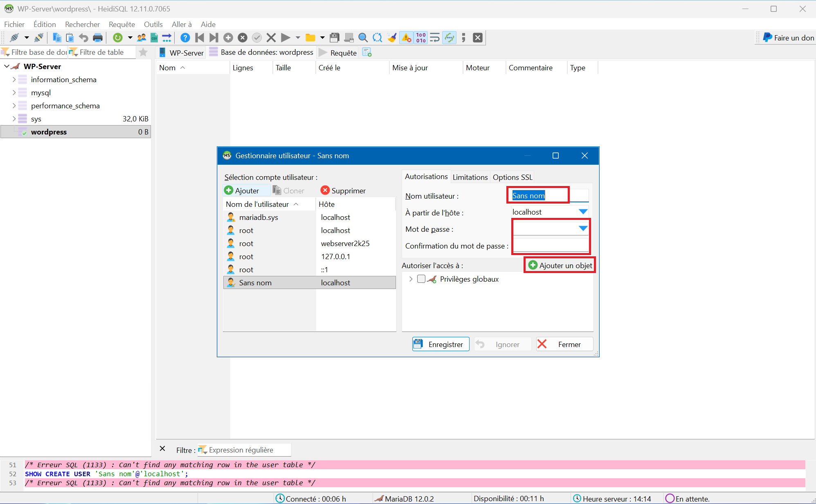Click the star favorites icon
The image size is (816, 504).
[x=143, y=52]
